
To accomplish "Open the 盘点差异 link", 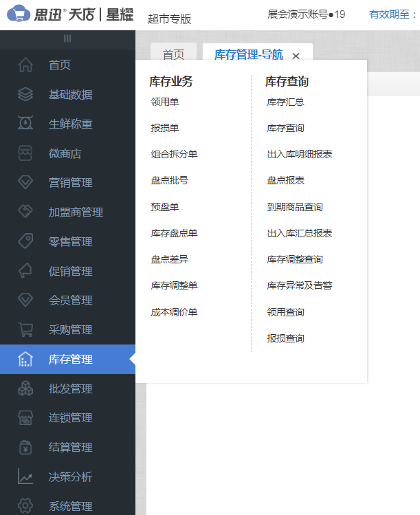I will (x=170, y=259).
